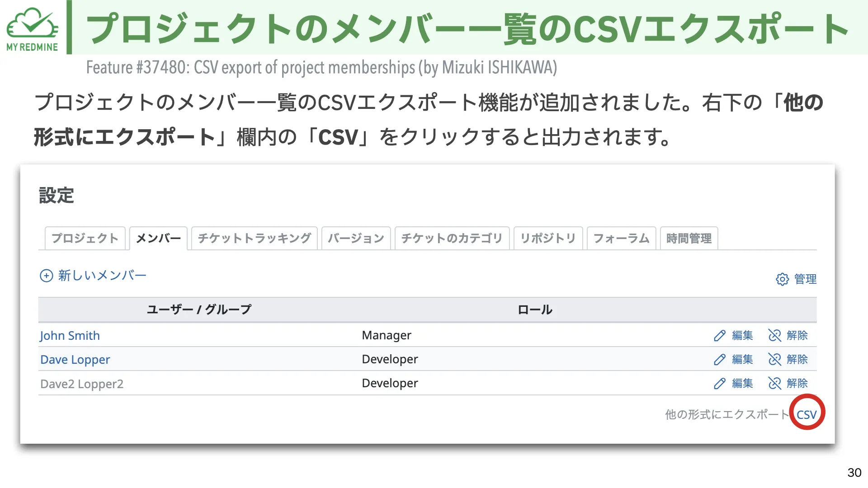
Task: Click the unlink icon in Dave2 Lopper2 row
Action: [x=775, y=383]
